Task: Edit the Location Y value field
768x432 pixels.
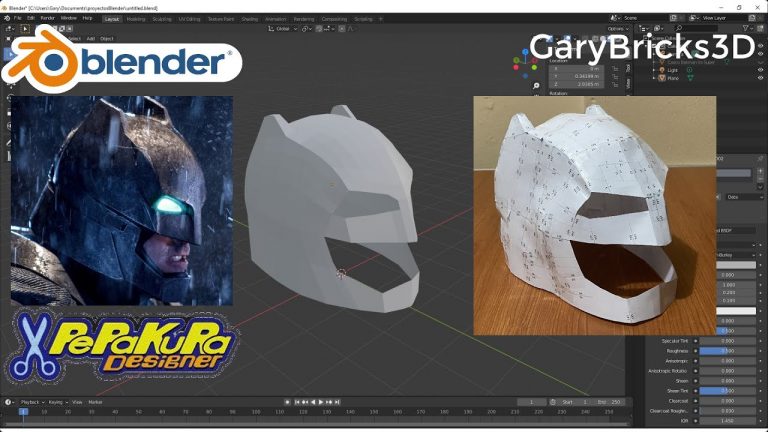Action: [x=576, y=76]
